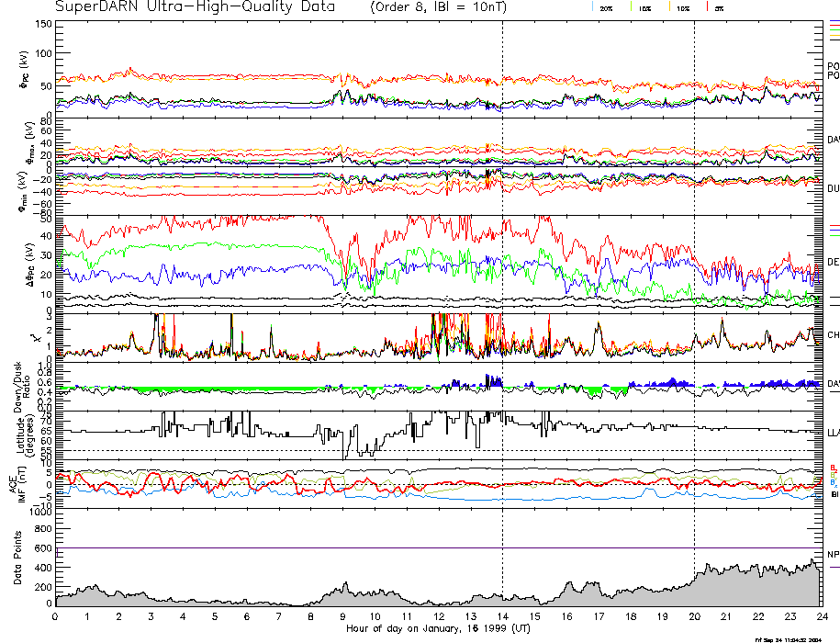Click the 20% legend marker at top

tap(605, 7)
